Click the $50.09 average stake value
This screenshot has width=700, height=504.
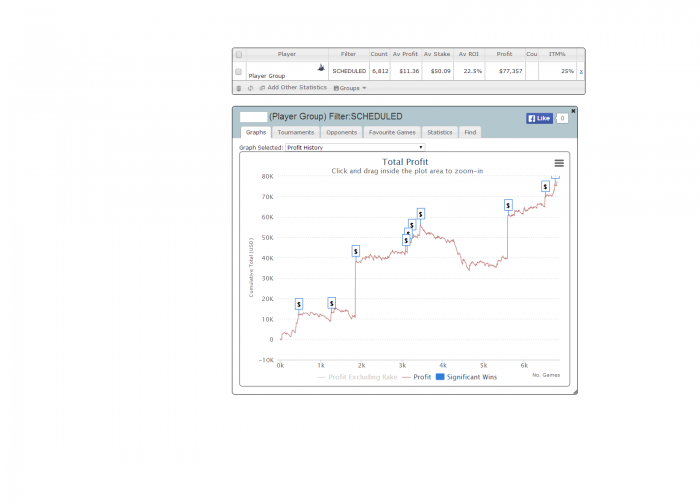(441, 71)
